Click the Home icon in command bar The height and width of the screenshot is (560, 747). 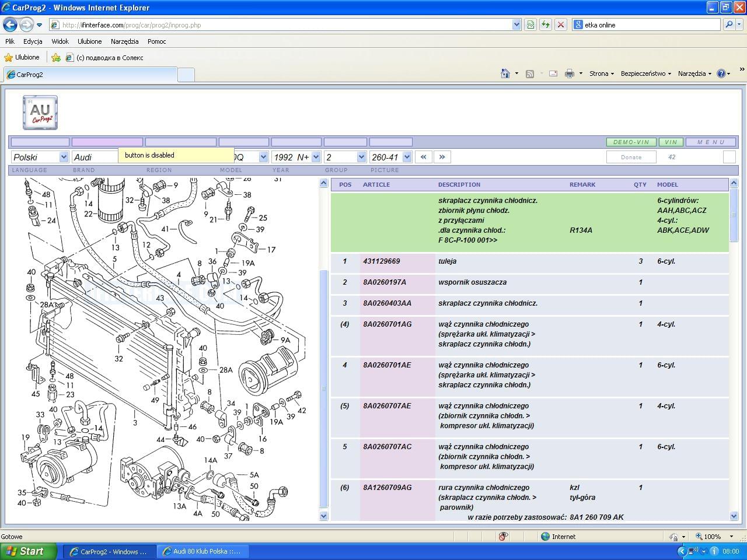point(505,73)
